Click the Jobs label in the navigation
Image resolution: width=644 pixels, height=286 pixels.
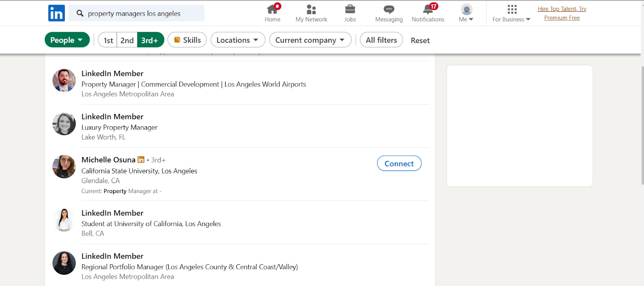[x=350, y=19]
